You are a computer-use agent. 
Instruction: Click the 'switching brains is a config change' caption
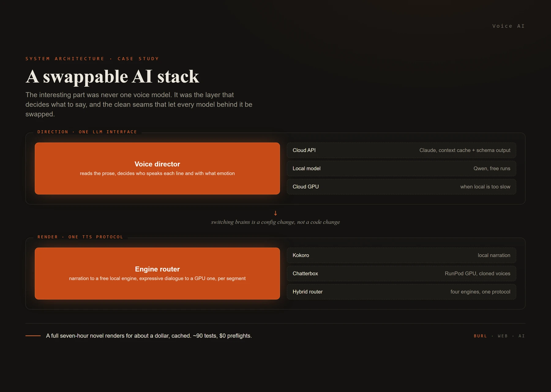(x=275, y=222)
